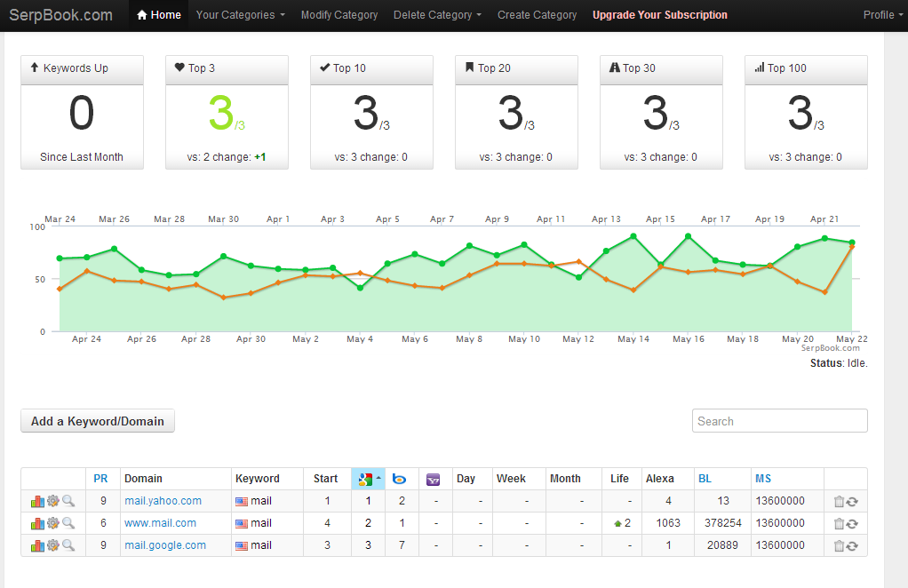908x588 pixels.
Task: Click the Keyword column header
Action: [x=257, y=479]
